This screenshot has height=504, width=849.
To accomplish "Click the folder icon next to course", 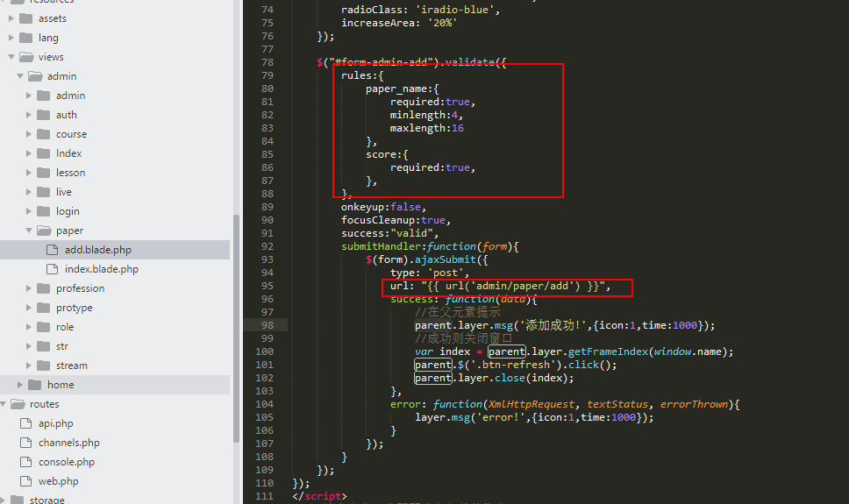I will tap(43, 134).
